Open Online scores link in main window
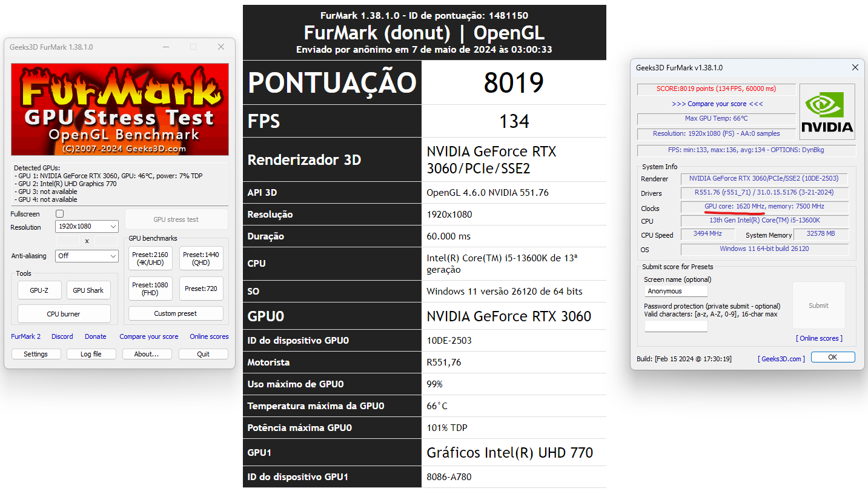 (209, 336)
